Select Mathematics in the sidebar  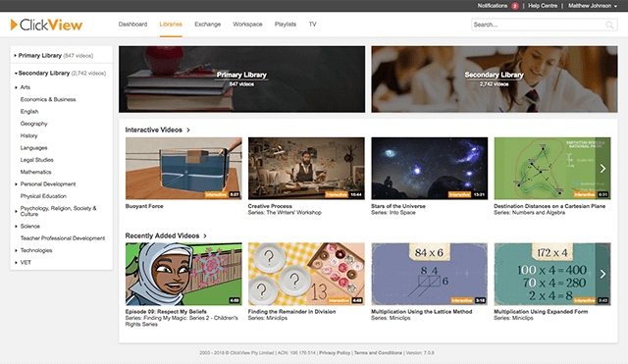tap(35, 173)
